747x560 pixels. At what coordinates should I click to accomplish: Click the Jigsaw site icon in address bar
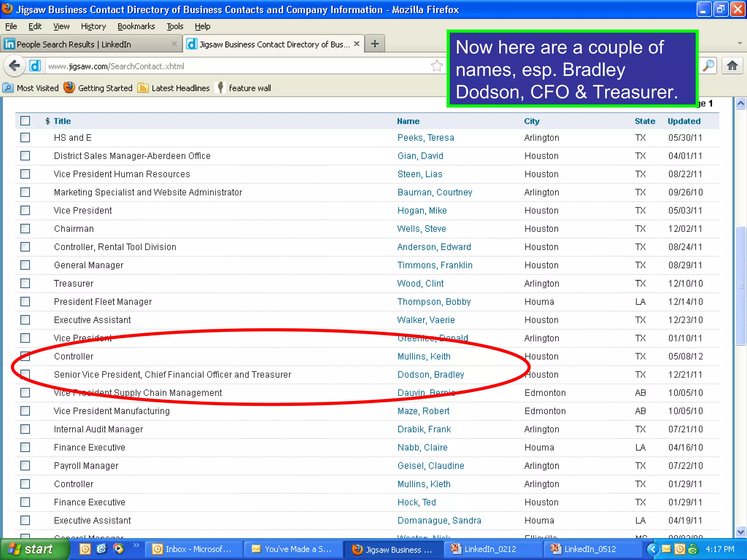(x=35, y=66)
